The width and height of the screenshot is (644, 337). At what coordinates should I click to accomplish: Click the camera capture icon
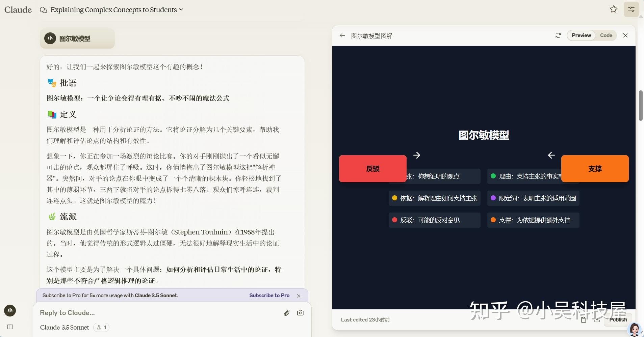point(300,313)
